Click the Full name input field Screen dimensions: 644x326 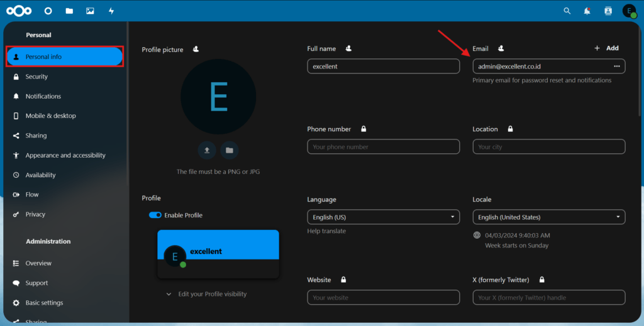pyautogui.click(x=383, y=66)
